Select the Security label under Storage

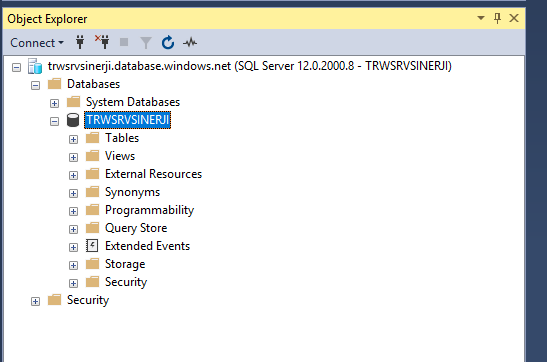(x=126, y=282)
